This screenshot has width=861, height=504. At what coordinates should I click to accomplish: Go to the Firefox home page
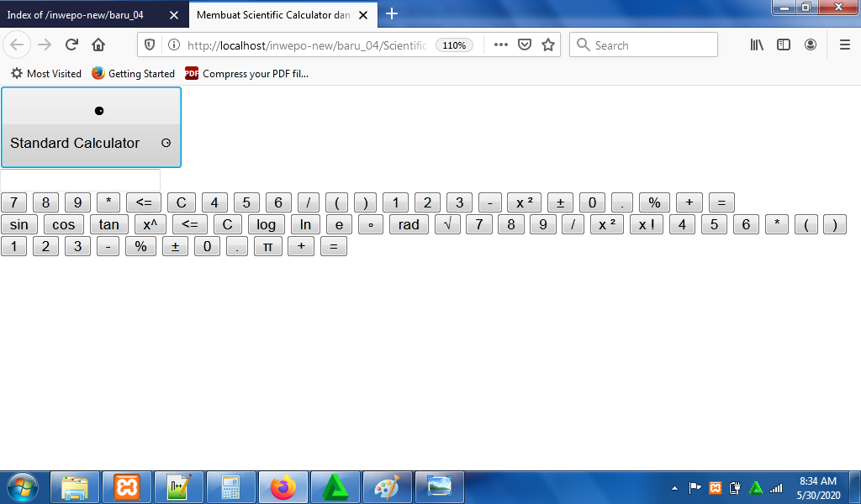[x=98, y=45]
